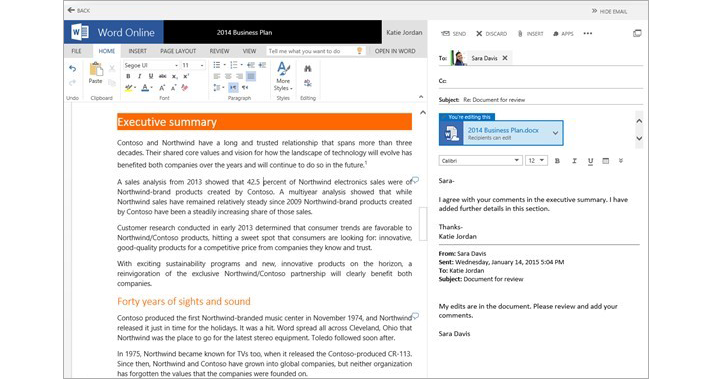Screen dimensions: 713x379
Task: Apply strikethrough formatting in the ribbon
Action: [x=162, y=76]
